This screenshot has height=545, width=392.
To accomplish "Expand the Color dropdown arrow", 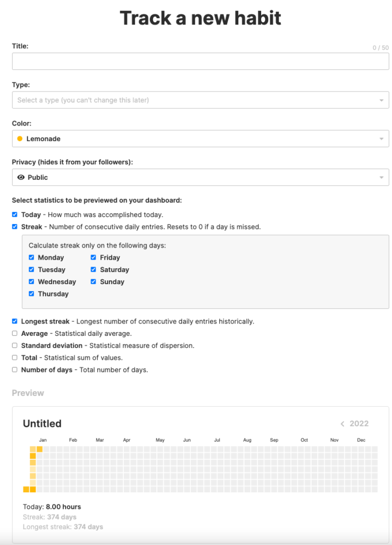I will click(381, 139).
